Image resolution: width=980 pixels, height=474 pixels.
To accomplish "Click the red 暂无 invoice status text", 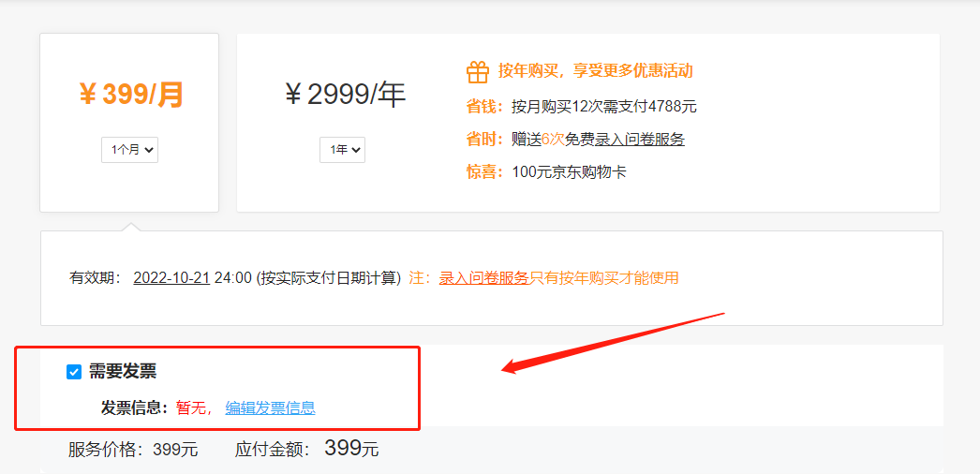I will point(190,407).
